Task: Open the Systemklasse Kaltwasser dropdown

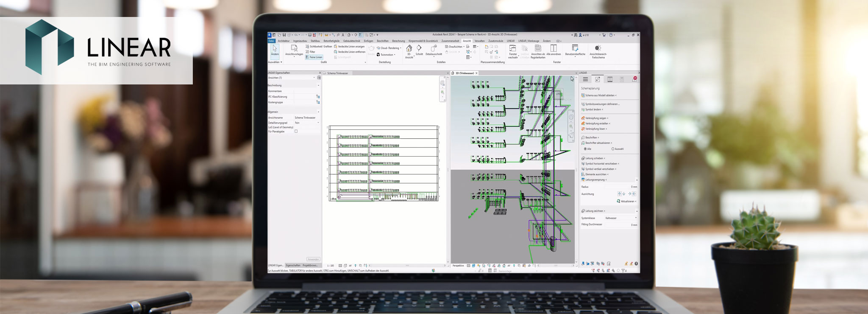Action: click(x=636, y=218)
